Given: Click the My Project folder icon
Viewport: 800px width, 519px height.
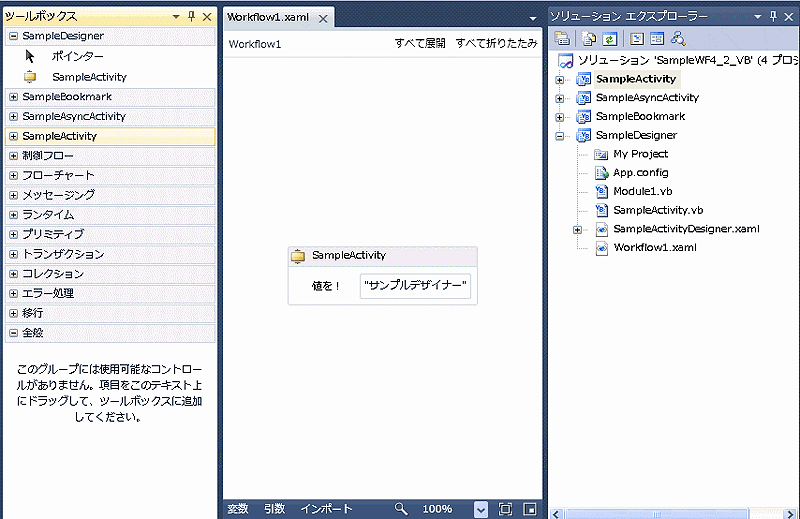Looking at the screenshot, I should click(x=601, y=154).
